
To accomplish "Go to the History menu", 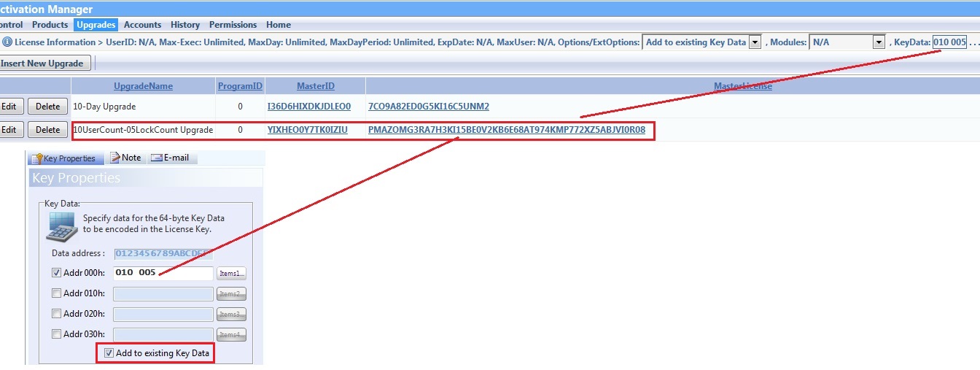I will (x=185, y=25).
